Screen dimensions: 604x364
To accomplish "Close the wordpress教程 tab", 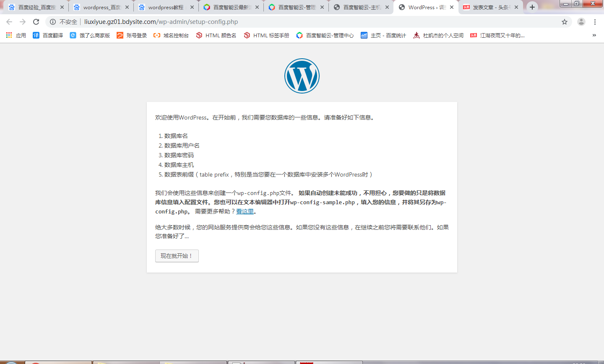I will point(192,7).
